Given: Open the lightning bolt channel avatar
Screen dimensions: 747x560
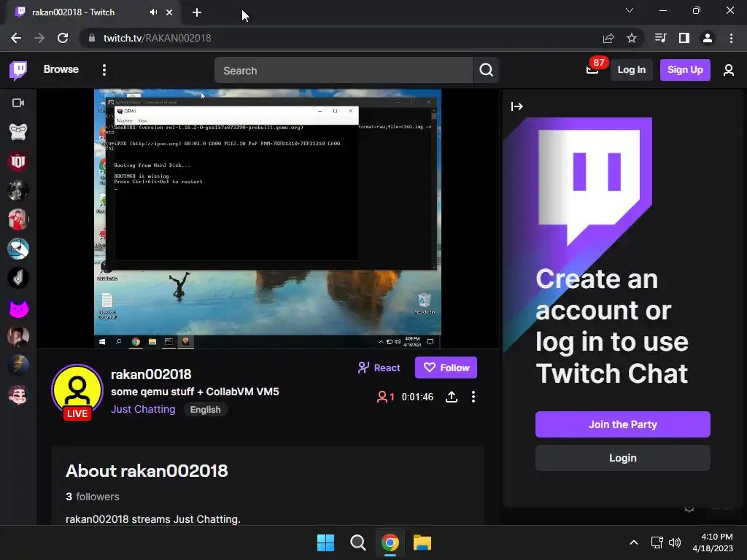Looking at the screenshot, I should coord(18,366).
